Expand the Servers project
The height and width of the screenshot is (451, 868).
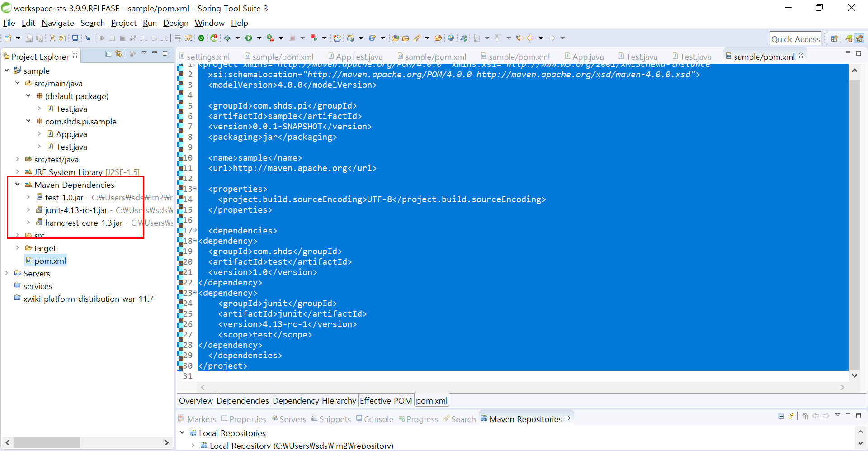pyautogui.click(x=7, y=273)
